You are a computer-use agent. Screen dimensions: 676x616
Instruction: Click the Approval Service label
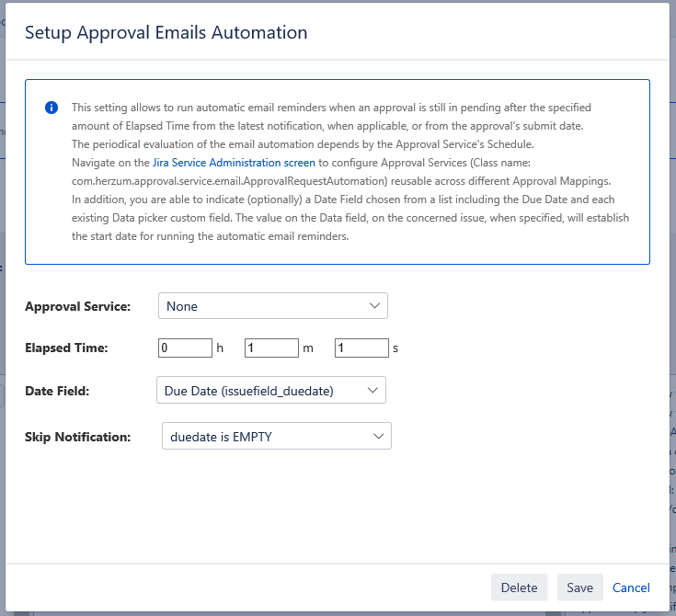click(x=77, y=306)
